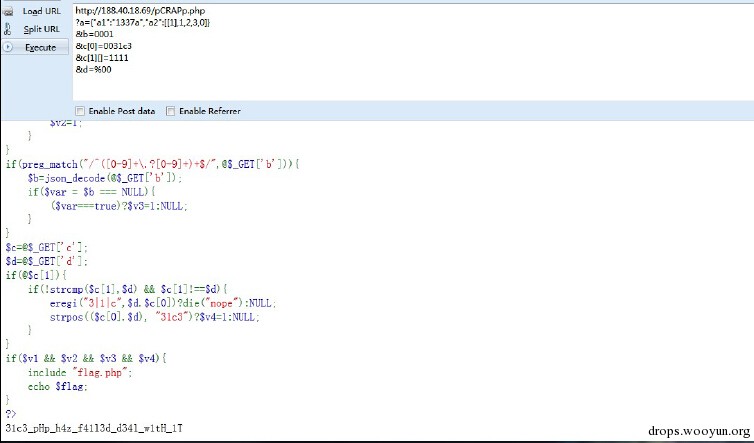Click the Execute play icon
The width and height of the screenshot is (754, 443).
(8, 47)
